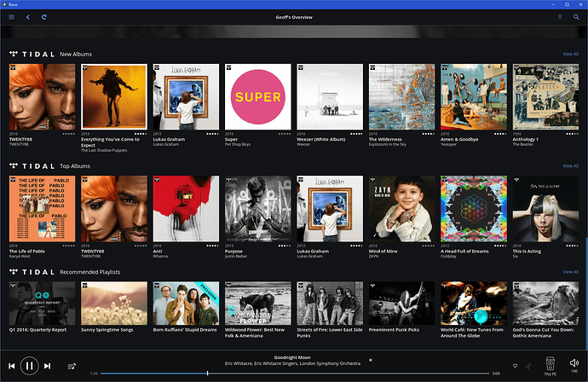Open the play queue icon

72,366
